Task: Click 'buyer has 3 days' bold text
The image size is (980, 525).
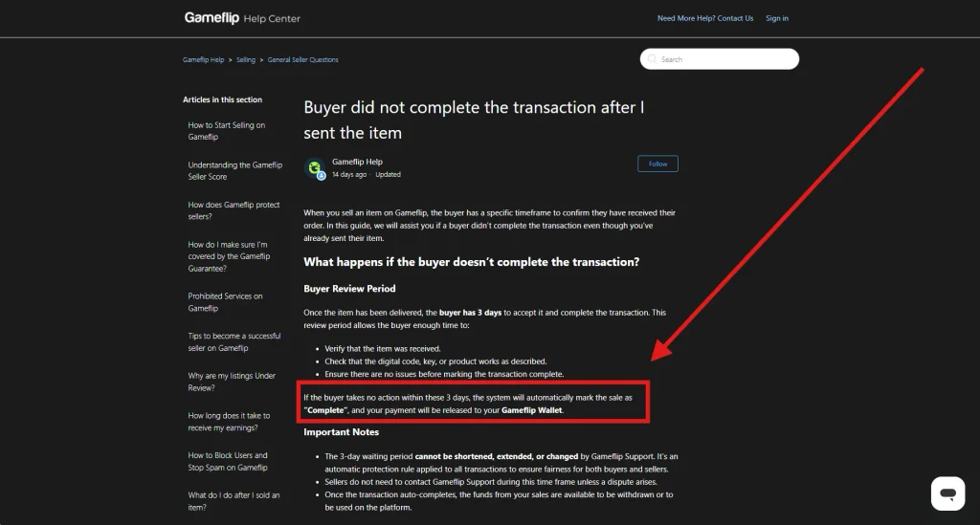Action: click(470, 313)
